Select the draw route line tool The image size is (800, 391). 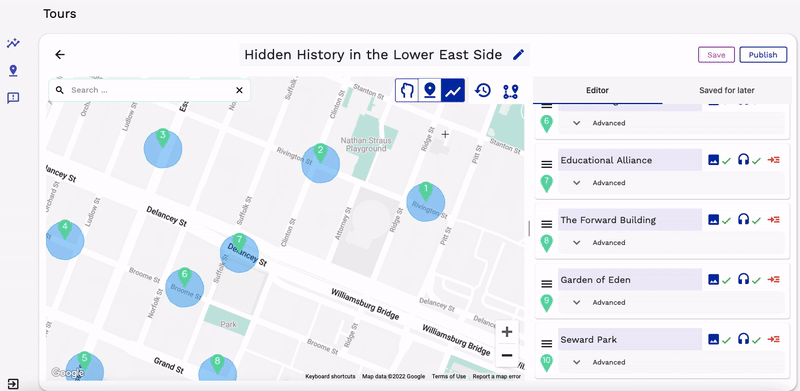(x=453, y=90)
